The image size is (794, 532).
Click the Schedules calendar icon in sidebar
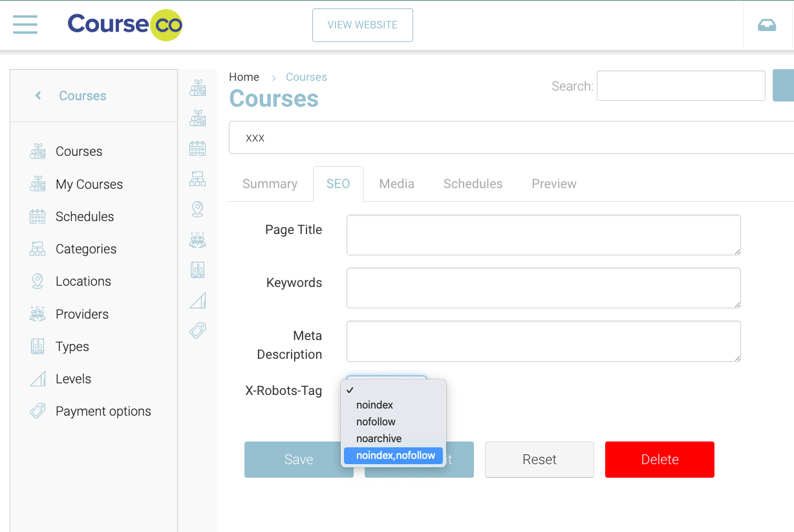(38, 217)
